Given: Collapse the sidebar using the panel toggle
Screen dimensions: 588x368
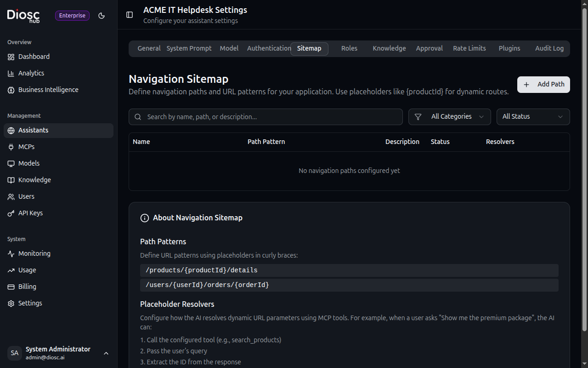Looking at the screenshot, I should tap(130, 15).
